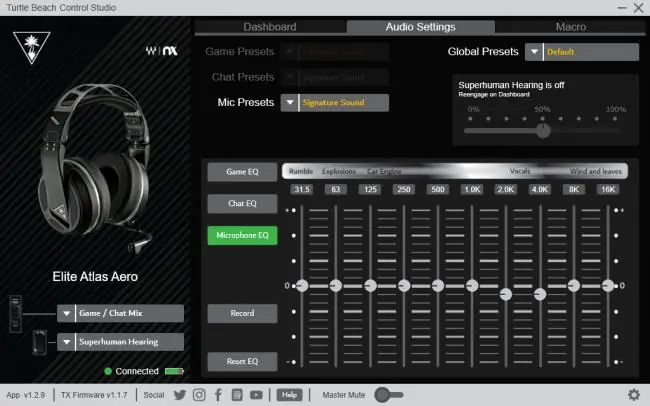Expand the Global Presets dropdown arrow
Image resolution: width=650 pixels, height=406 pixels.
534,52
